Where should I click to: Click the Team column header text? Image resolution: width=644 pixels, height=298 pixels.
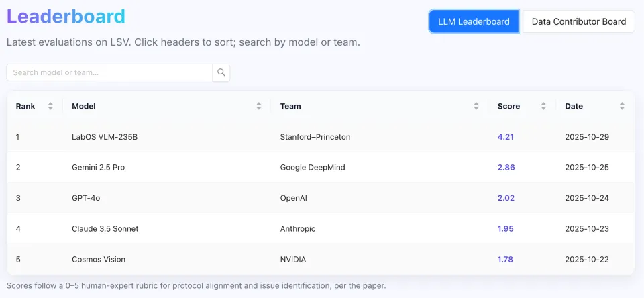[x=290, y=106]
